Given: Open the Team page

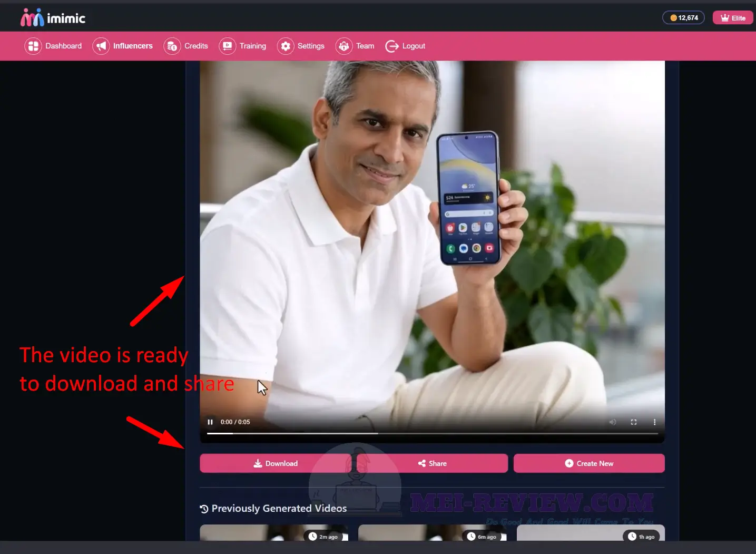Looking at the screenshot, I should coord(355,46).
